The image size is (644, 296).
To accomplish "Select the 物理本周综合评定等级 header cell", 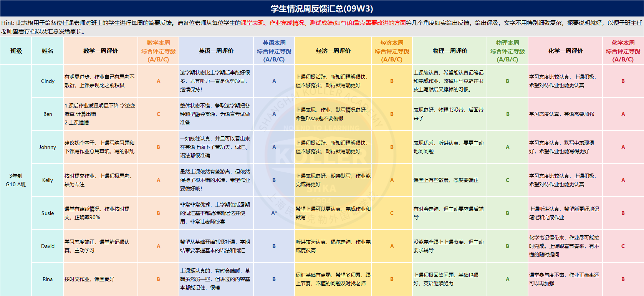I will click(507, 51).
